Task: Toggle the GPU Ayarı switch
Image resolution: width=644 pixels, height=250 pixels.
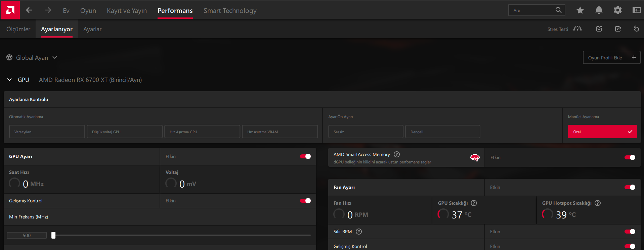Action: (x=305, y=156)
